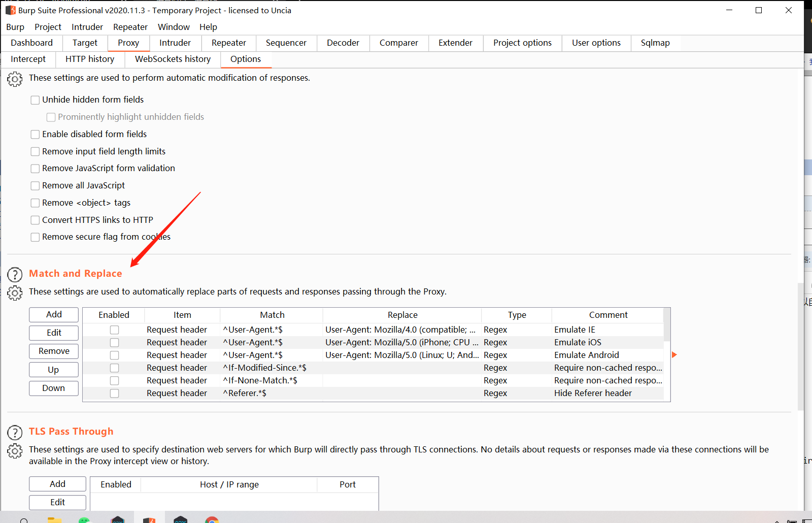The height and width of the screenshot is (523, 812).
Task: Click the 'Mozilla/5.0 (iPhone; CPU' replace cell
Action: pos(402,343)
